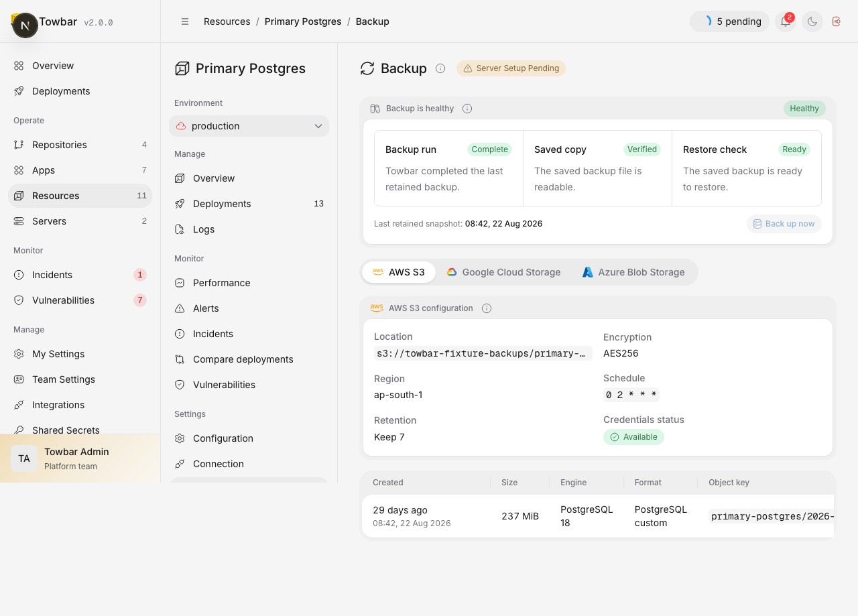The height and width of the screenshot is (616, 858).
Task: Expand the production environment dropdown
Action: [x=249, y=126]
